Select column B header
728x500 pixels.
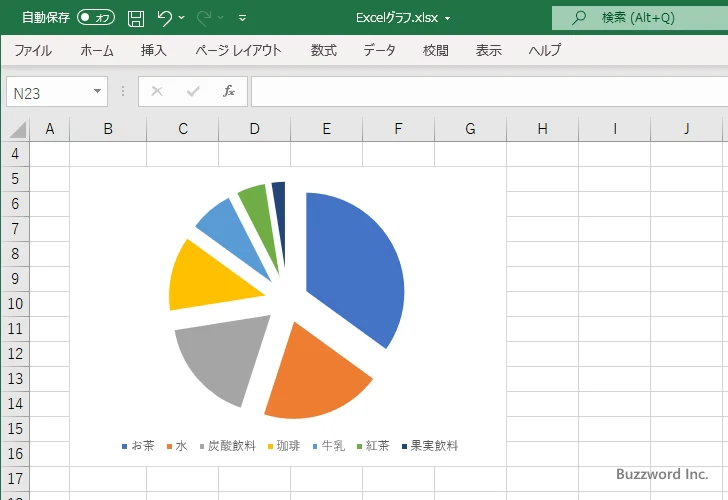point(108,129)
